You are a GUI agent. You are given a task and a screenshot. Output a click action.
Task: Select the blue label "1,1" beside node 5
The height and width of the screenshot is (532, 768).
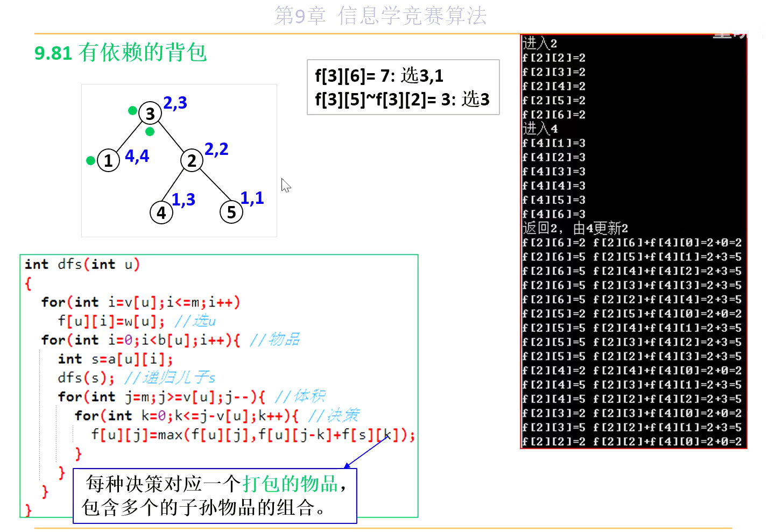(252, 197)
